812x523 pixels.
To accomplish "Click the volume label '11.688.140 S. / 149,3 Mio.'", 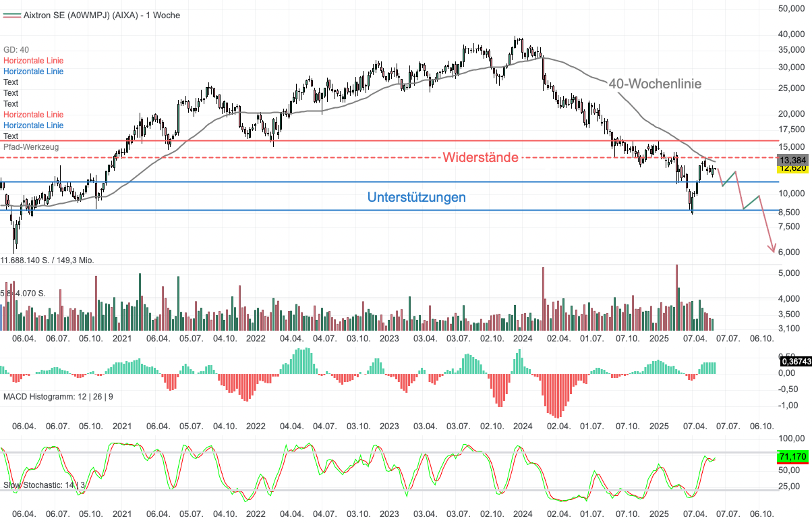I will (47, 260).
